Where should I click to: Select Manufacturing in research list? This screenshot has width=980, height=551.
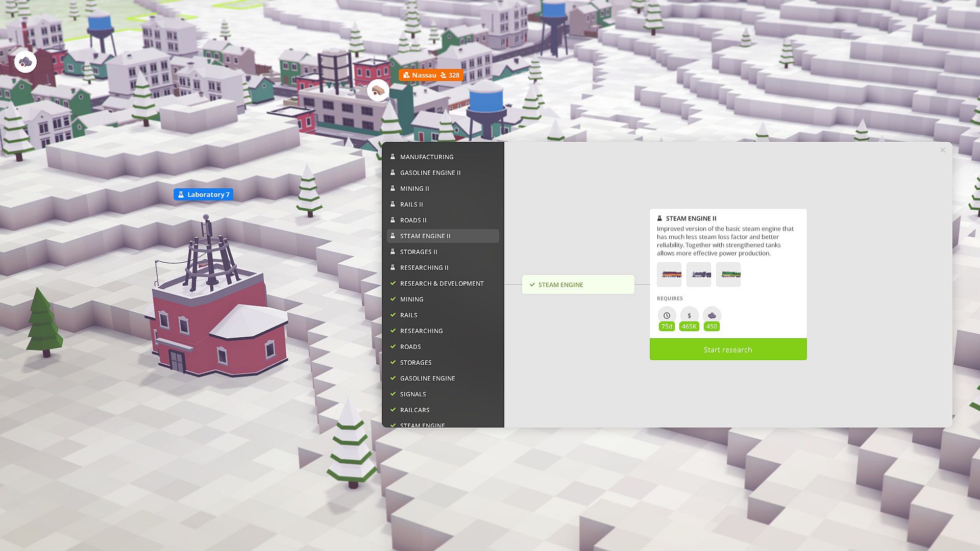[427, 157]
